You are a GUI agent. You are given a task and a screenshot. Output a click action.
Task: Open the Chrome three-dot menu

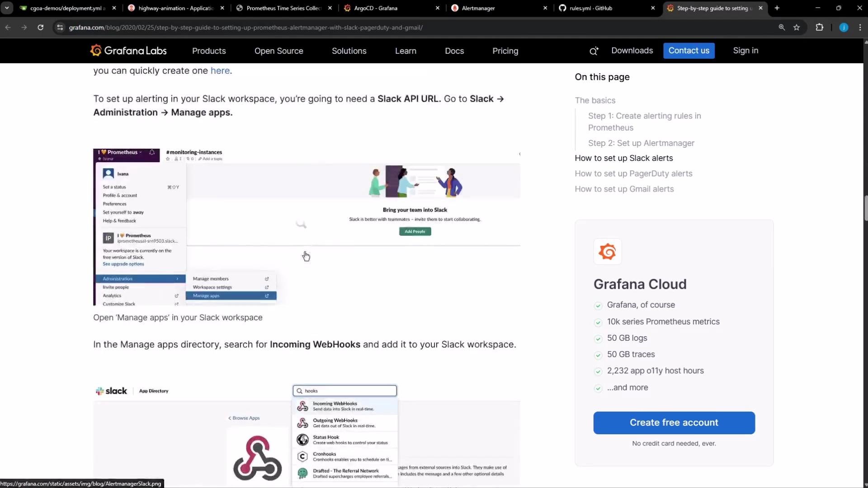860,28
